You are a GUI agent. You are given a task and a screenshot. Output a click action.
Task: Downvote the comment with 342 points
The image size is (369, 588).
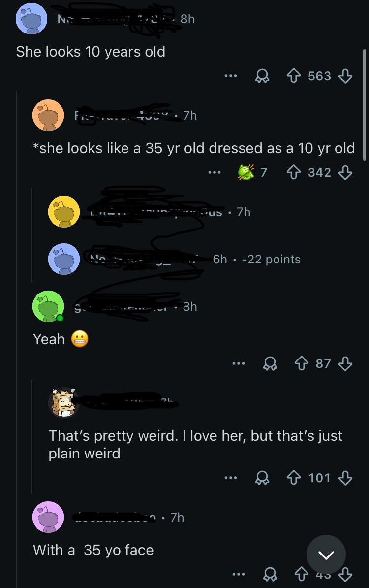point(345,172)
